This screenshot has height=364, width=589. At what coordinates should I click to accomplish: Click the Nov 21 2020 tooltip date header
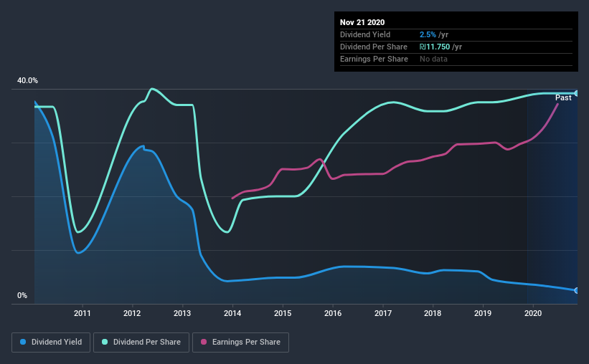362,22
